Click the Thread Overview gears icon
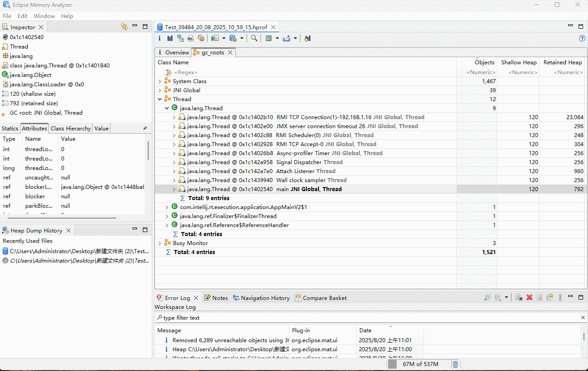The height and width of the screenshot is (371, 588). point(201,39)
